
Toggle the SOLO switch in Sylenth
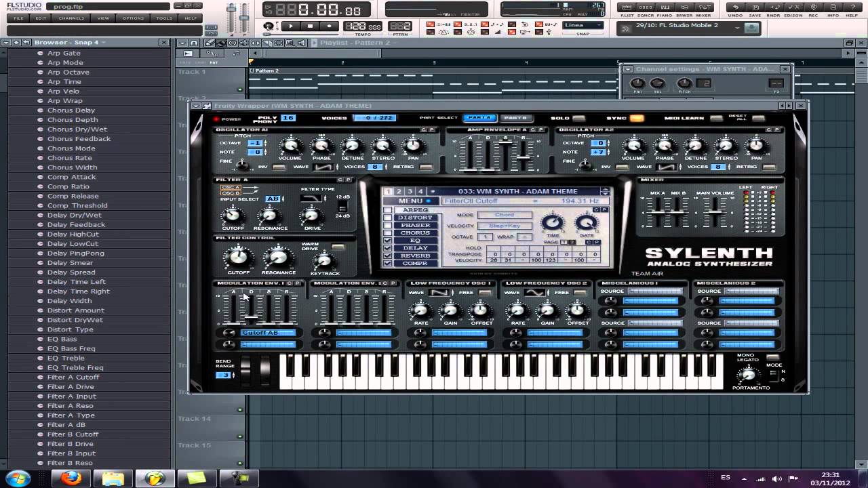click(578, 118)
